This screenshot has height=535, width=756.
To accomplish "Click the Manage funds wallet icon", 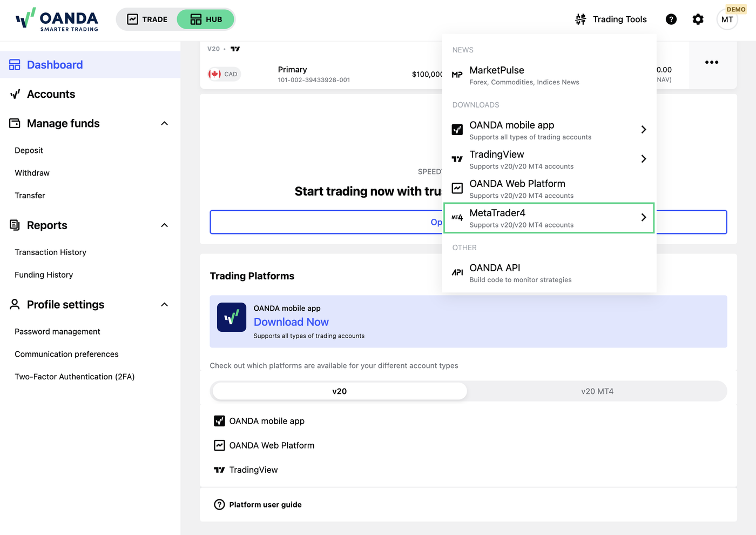I will coord(15,123).
